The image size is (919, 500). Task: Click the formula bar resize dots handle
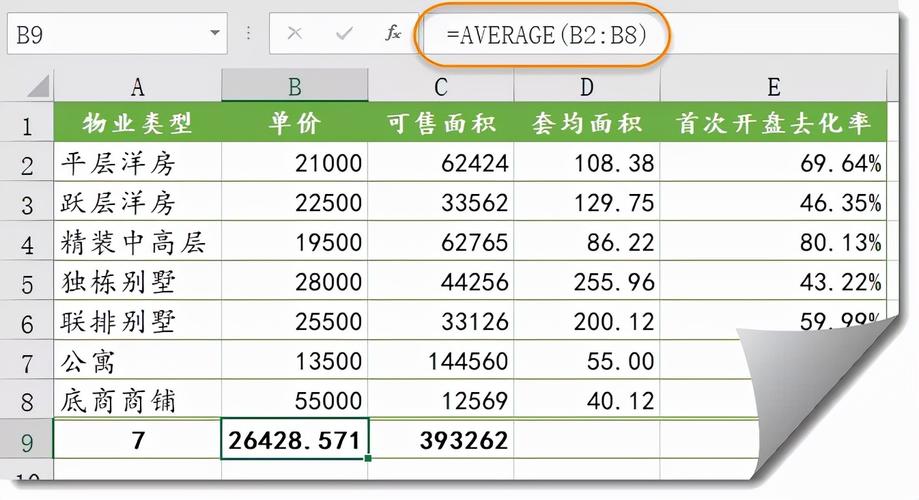[249, 33]
